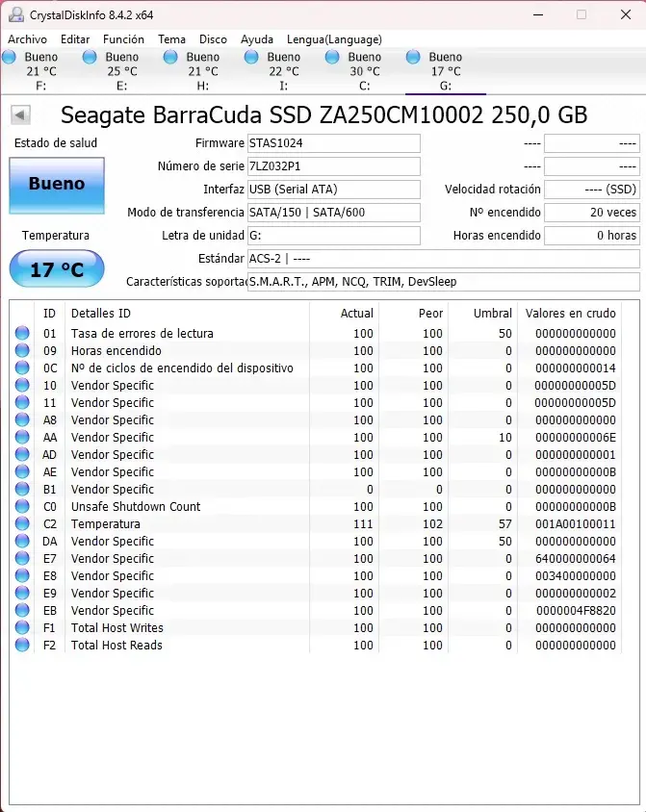Click status icon for attribute DA
646x812 pixels.
22,541
